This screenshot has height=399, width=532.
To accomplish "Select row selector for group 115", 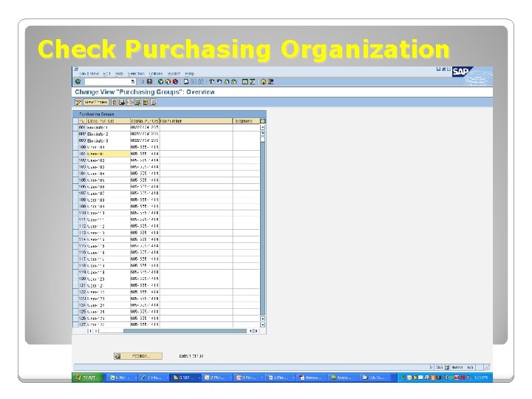I will click(x=75, y=245).
